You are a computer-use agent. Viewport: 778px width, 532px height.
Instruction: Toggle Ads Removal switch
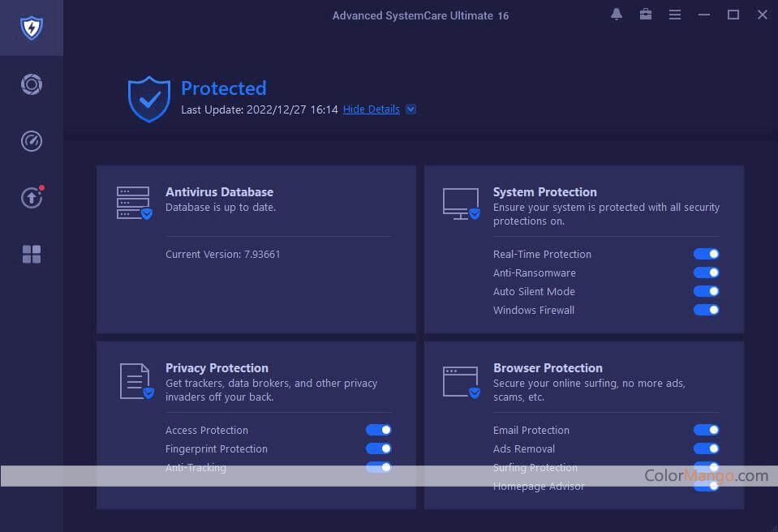pyautogui.click(x=706, y=448)
